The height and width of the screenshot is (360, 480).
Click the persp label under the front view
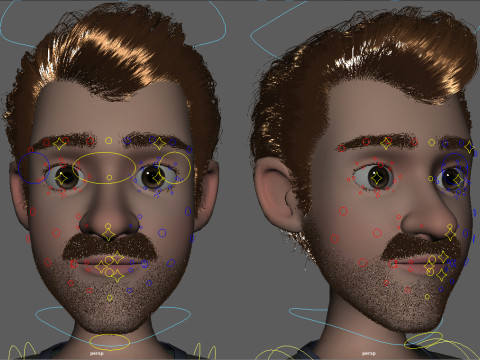coord(97,353)
